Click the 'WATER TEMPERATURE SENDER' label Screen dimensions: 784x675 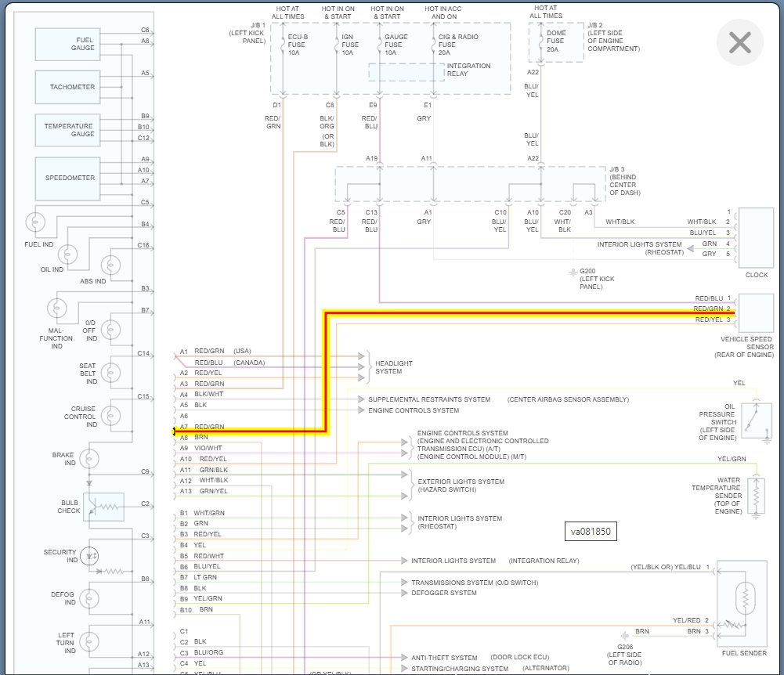pyautogui.click(x=717, y=496)
